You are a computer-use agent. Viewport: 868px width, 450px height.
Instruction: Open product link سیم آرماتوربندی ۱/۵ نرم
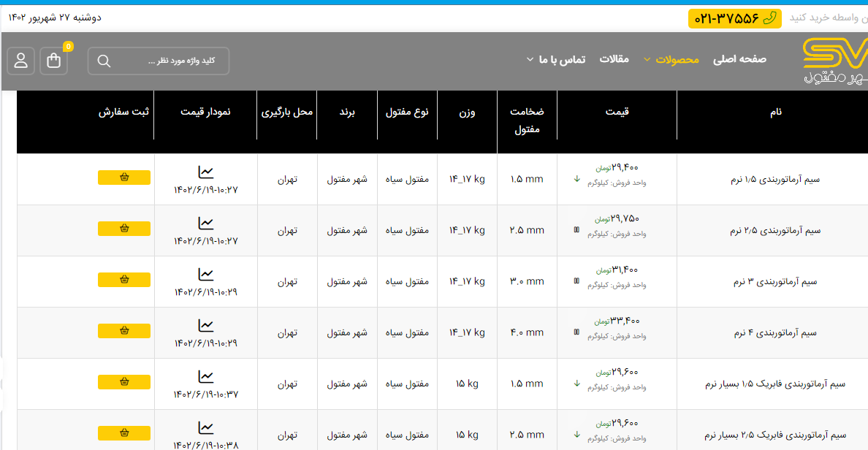(x=775, y=180)
